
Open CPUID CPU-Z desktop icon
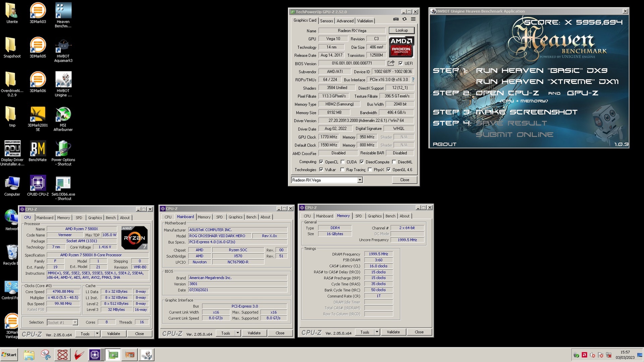[x=38, y=185]
